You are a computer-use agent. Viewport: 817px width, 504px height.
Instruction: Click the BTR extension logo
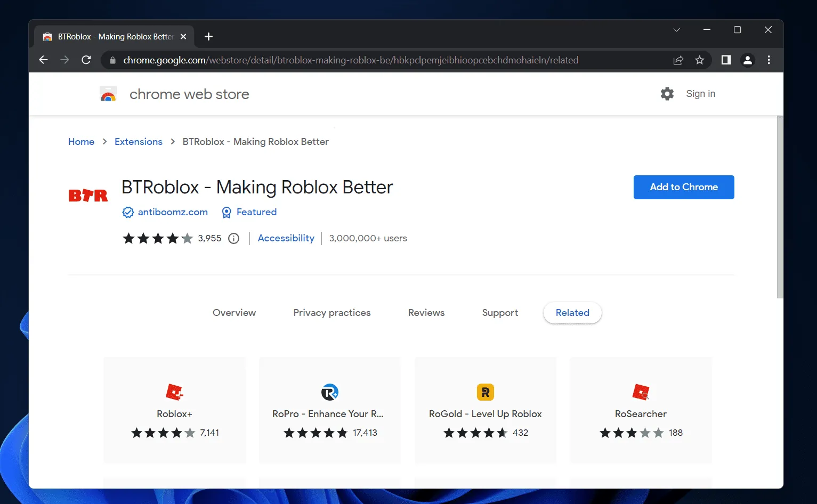88,196
